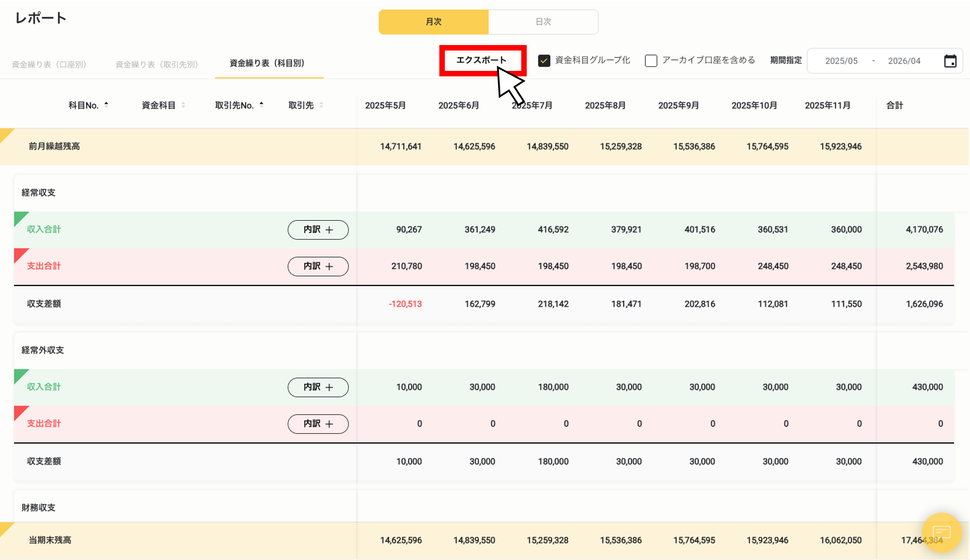
Task: Sort the 取引先No. column
Action: point(262,104)
